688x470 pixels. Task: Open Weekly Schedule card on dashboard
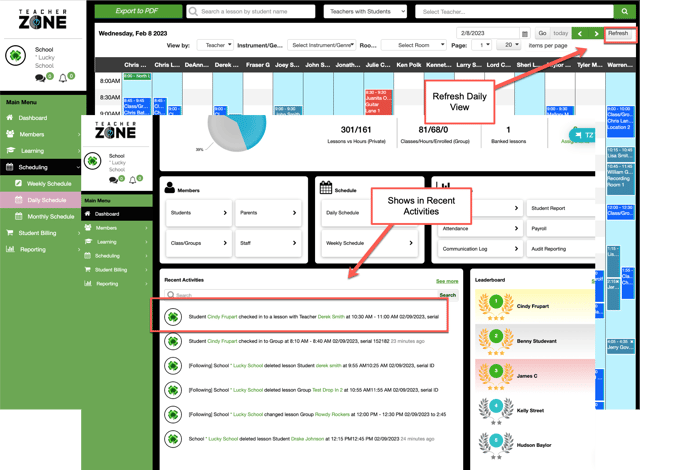[x=369, y=243]
